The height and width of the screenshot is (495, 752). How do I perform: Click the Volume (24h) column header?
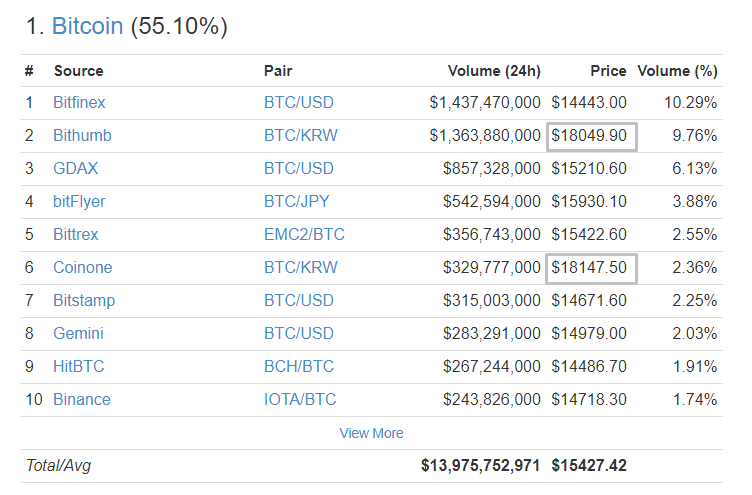(493, 71)
